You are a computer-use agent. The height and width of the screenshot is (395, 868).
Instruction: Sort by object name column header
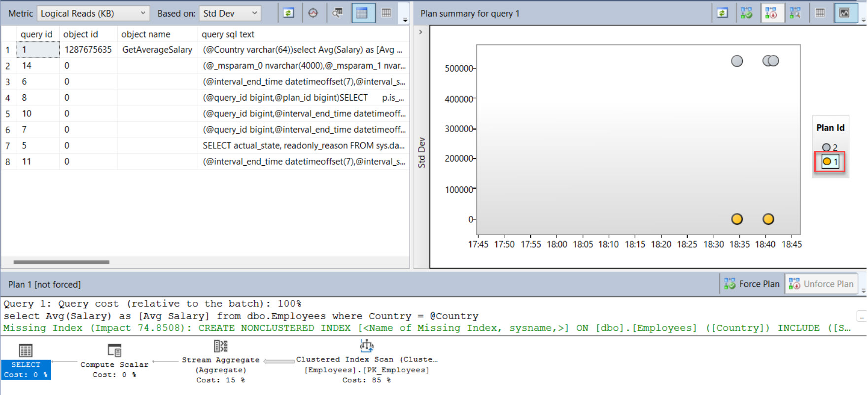pos(157,35)
